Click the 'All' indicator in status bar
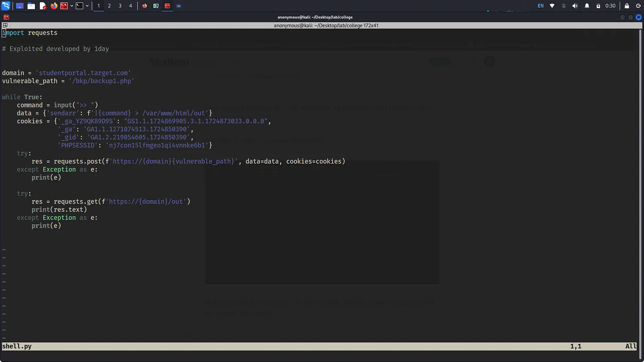644x362 pixels. (631, 346)
